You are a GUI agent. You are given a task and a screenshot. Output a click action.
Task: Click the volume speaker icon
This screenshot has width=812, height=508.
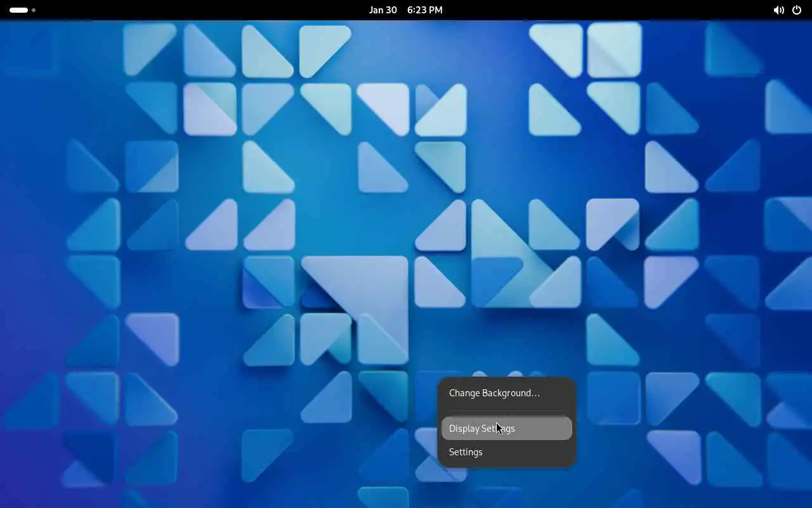pos(778,10)
